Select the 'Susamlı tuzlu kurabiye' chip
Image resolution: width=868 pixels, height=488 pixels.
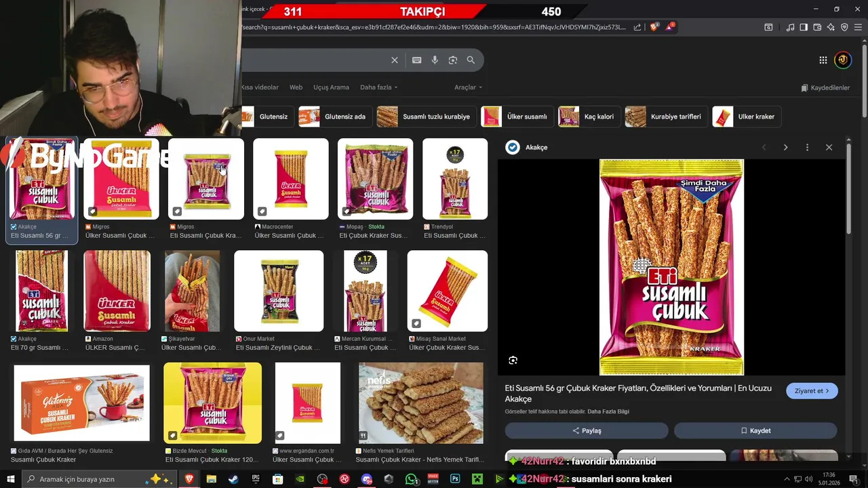426,117
